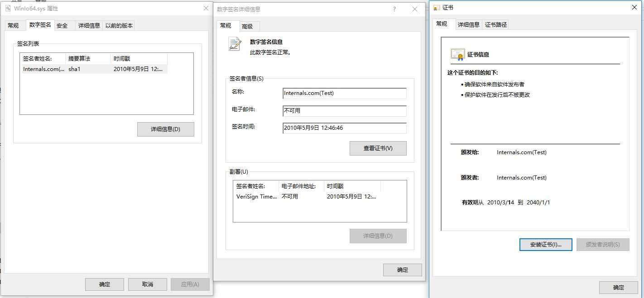Click 颁发者 value Internals.com(Test)
The width and height of the screenshot is (644, 298).
tap(522, 178)
